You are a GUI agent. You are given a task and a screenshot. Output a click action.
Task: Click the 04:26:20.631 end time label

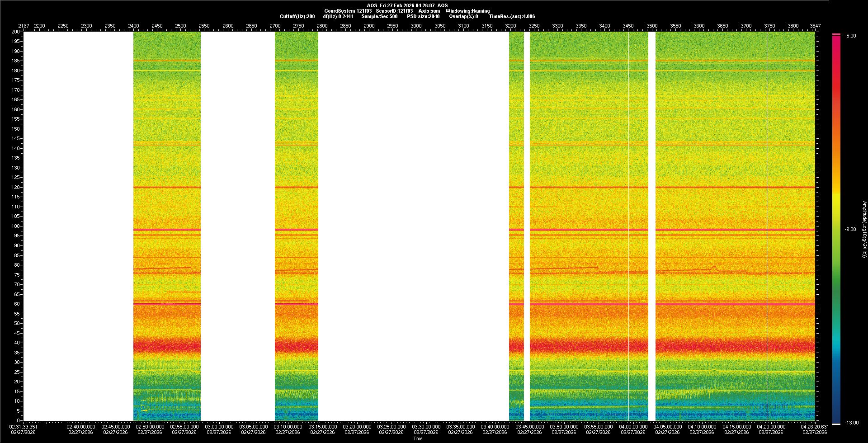click(x=815, y=427)
